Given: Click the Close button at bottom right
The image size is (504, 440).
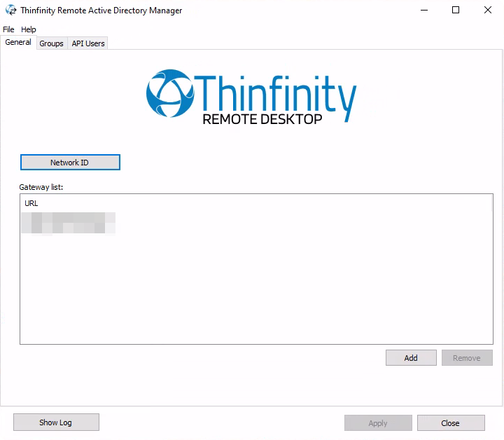Looking at the screenshot, I should (x=451, y=423).
